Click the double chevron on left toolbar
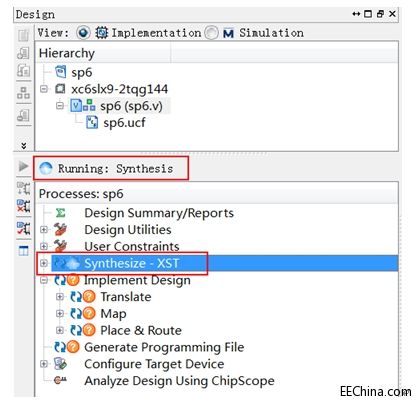This screenshot has width=418, height=405. [x=23, y=145]
